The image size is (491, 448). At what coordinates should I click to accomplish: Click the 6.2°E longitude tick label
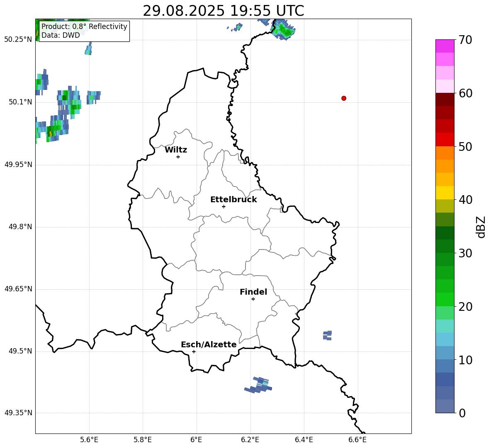pyautogui.click(x=250, y=440)
